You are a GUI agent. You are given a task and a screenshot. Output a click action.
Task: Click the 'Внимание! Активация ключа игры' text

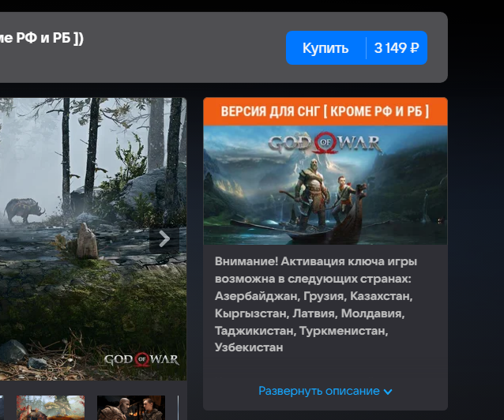pos(316,261)
